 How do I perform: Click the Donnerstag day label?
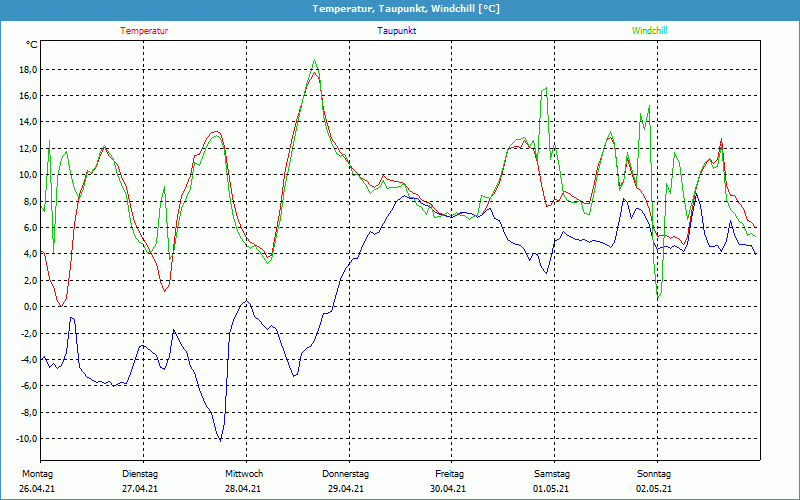(345, 474)
